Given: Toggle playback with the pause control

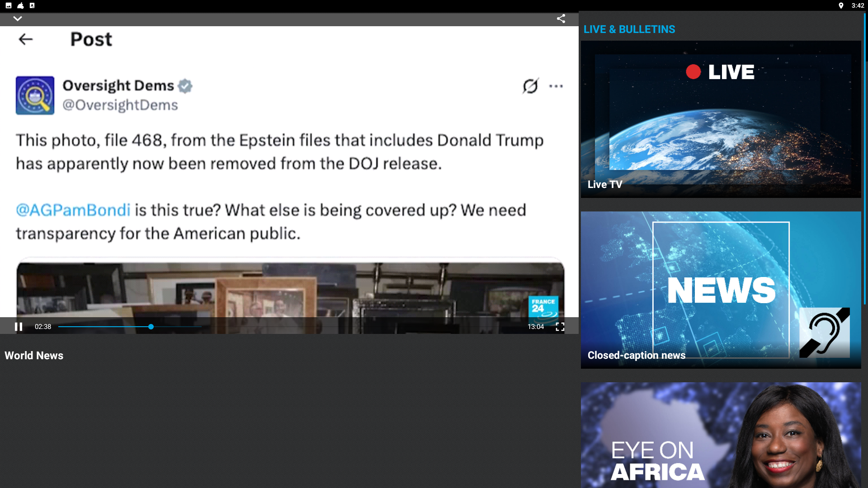Looking at the screenshot, I should click(x=19, y=327).
